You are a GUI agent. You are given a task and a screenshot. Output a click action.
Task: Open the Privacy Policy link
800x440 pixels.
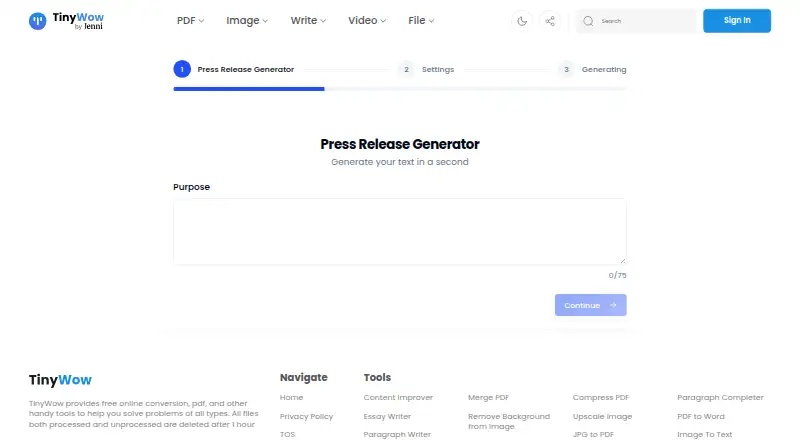306,417
